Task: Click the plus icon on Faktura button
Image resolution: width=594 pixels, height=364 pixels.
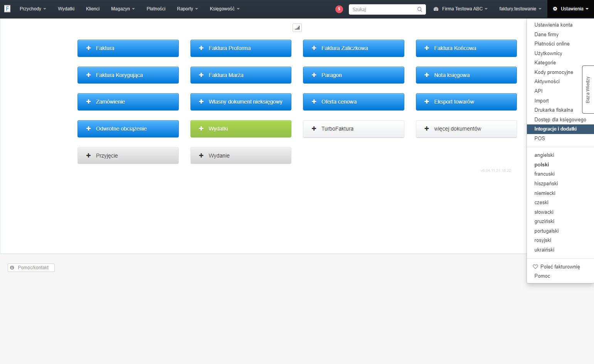Action: pyautogui.click(x=88, y=48)
